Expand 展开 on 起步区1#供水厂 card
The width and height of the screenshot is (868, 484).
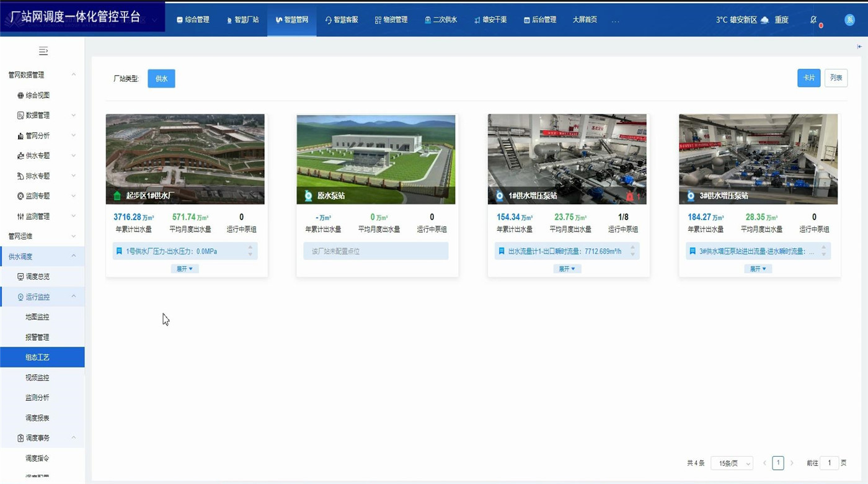point(185,269)
